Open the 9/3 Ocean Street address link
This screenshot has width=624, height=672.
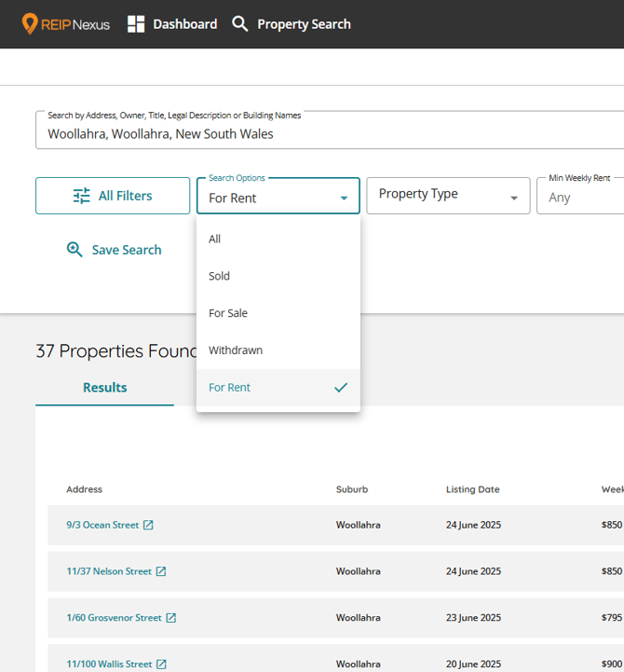102,525
